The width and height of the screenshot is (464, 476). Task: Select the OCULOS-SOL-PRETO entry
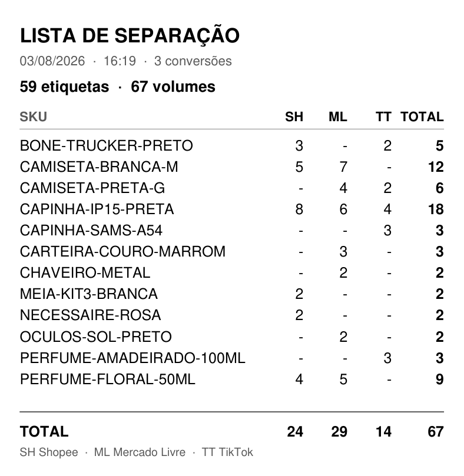(x=232, y=337)
